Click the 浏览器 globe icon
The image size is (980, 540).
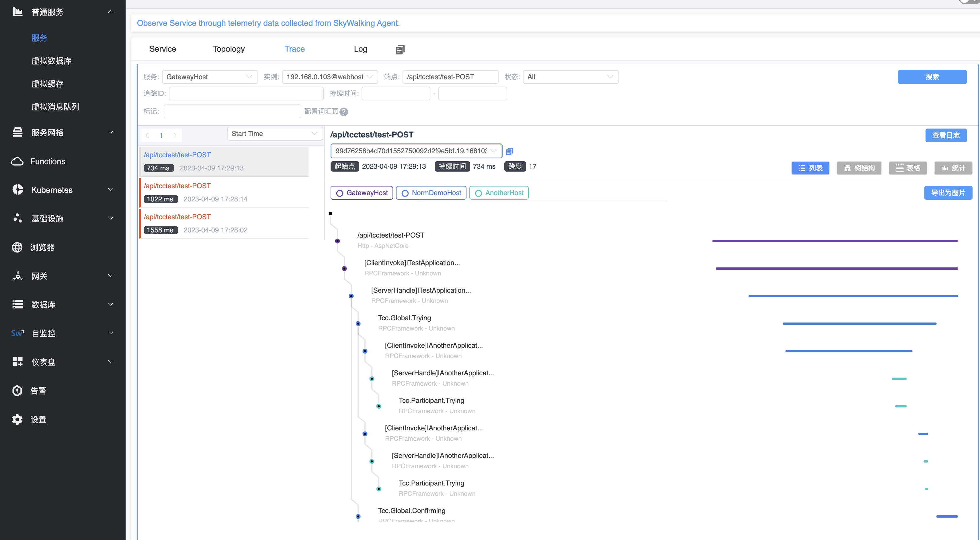coord(17,247)
